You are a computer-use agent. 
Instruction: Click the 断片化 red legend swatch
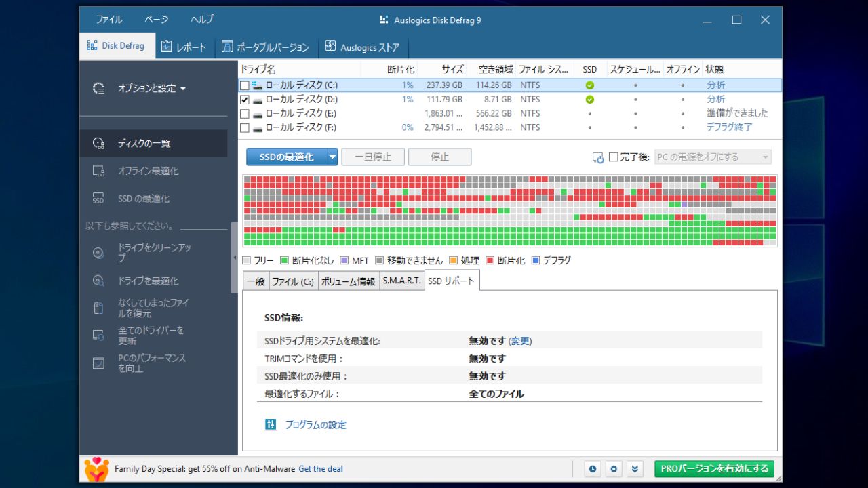[490, 260]
